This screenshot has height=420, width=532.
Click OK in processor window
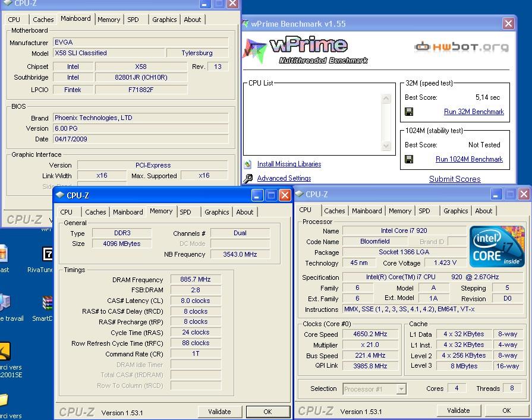pyautogui.click(x=506, y=410)
